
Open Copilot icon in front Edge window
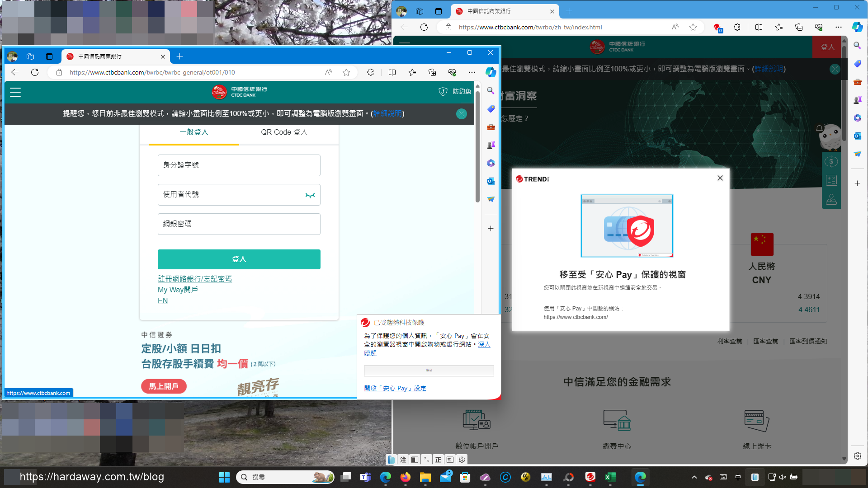[491, 72]
